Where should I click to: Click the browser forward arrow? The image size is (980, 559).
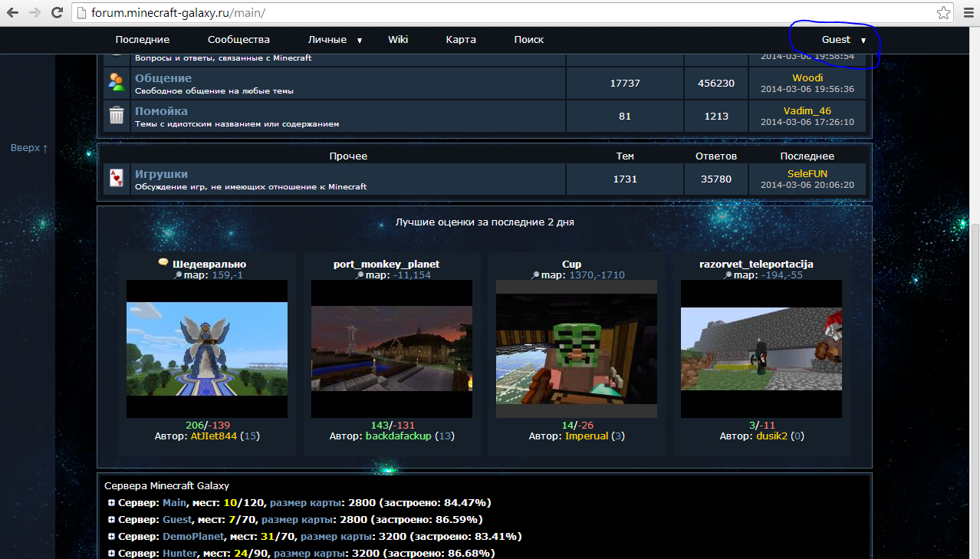tap(35, 13)
